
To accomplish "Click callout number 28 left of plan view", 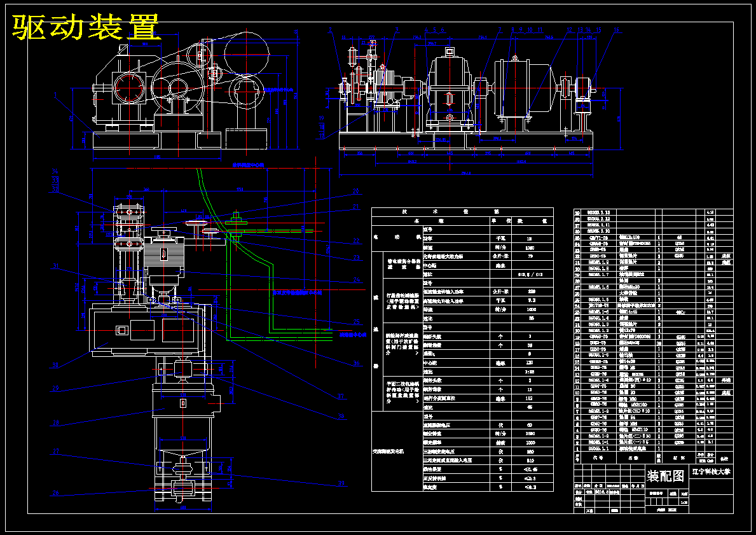I will click(55, 423).
